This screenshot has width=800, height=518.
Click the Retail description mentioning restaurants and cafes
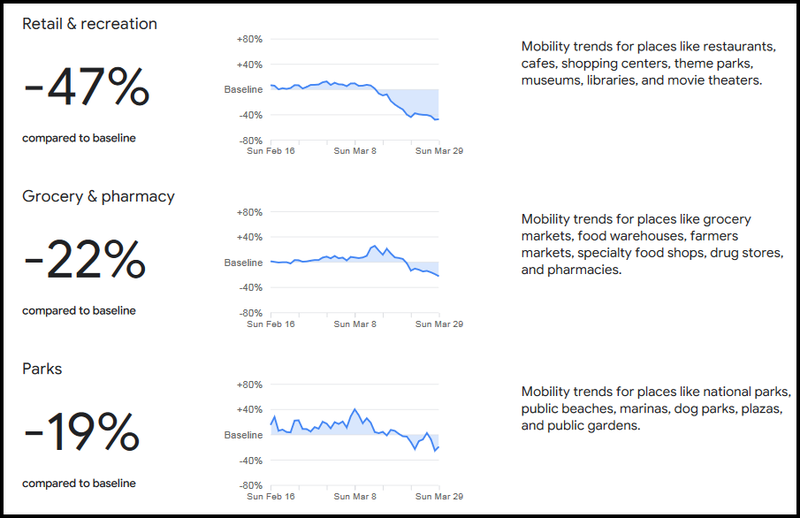[649, 63]
